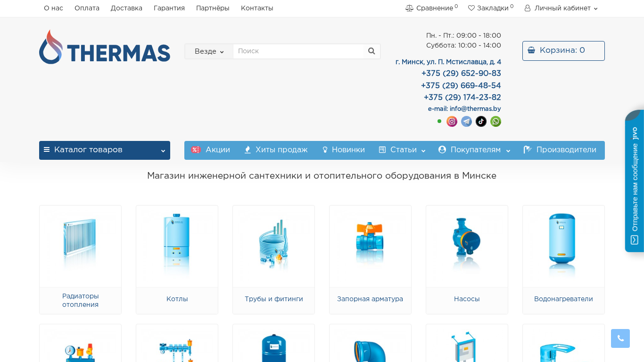The image size is (644, 362).
Task: Expand the Покупателям menu chevron
Action: (508, 151)
